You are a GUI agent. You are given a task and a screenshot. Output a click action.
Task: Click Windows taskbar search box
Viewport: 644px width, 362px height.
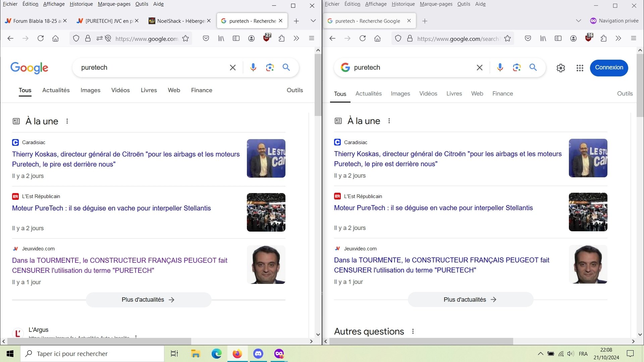pos(92,354)
